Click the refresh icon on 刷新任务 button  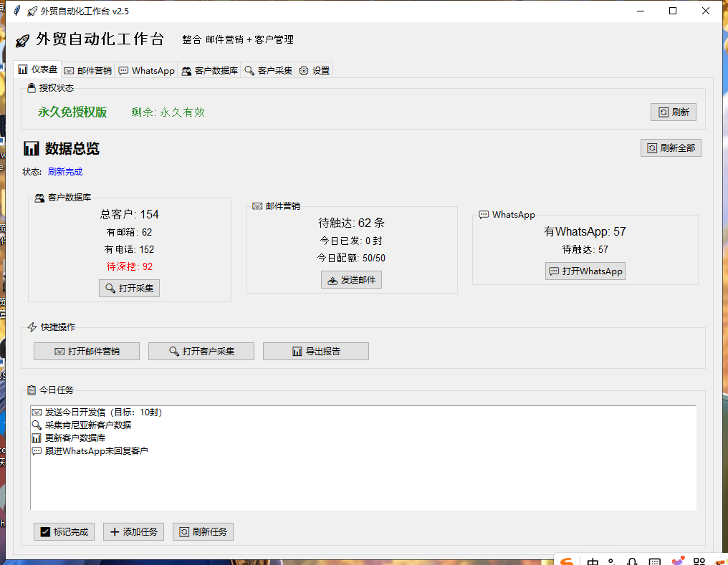pos(184,531)
